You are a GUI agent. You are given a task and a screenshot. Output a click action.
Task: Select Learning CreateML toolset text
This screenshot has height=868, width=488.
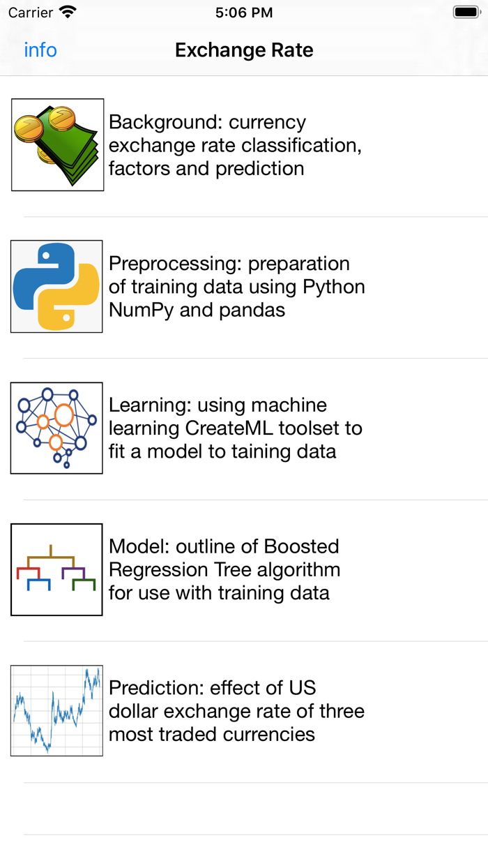235,428
